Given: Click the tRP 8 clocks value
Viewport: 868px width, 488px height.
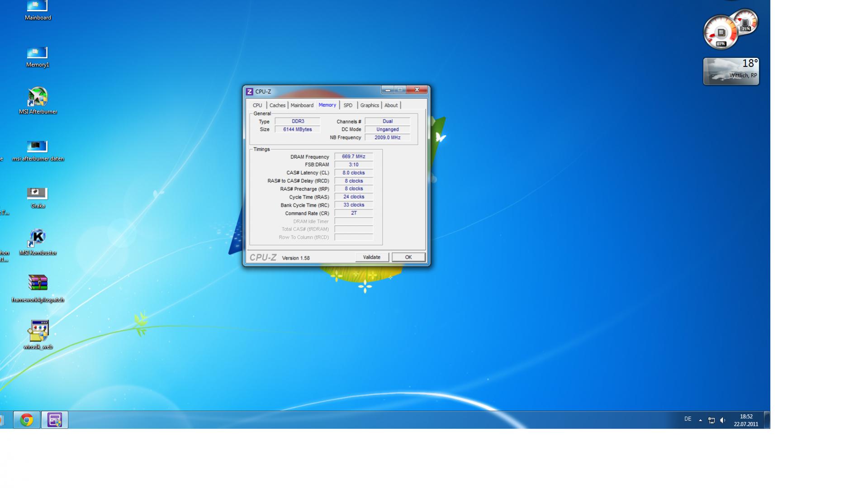Looking at the screenshot, I should click(x=354, y=189).
